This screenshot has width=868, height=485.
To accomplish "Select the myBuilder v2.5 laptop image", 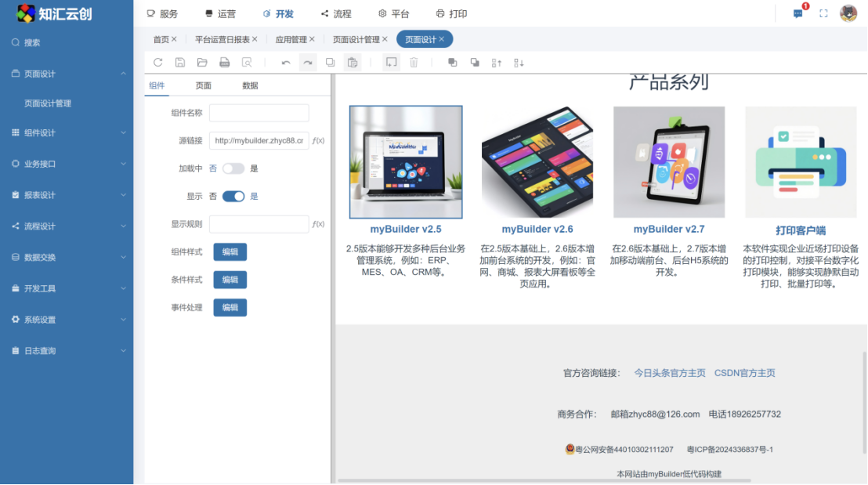I will click(406, 162).
